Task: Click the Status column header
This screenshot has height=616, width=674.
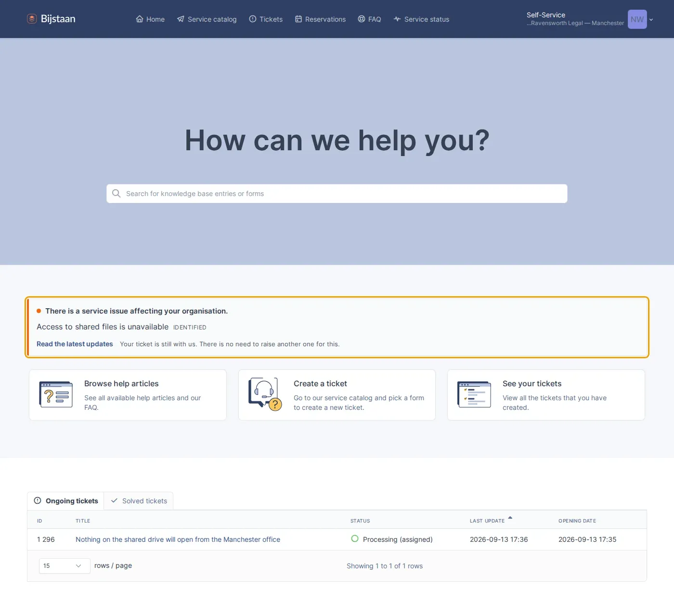Action: (360, 521)
